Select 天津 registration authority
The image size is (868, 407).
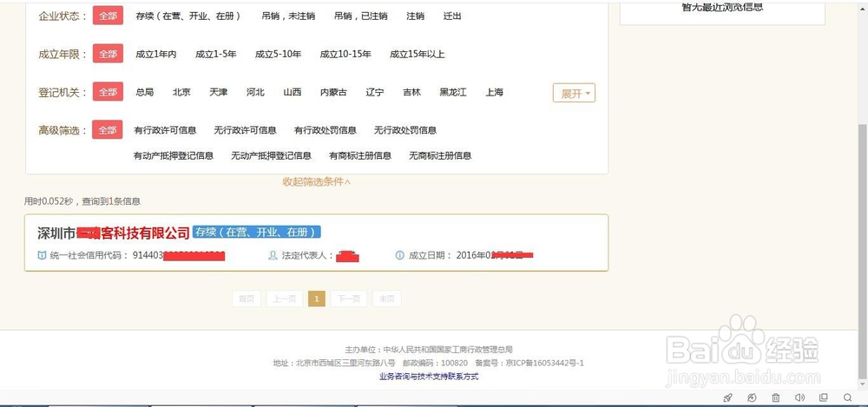218,93
